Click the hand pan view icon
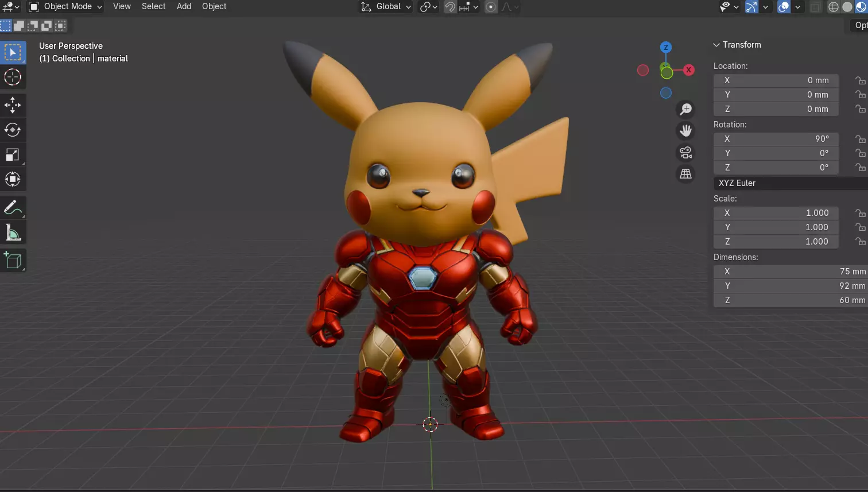This screenshot has width=868, height=492. 685,131
